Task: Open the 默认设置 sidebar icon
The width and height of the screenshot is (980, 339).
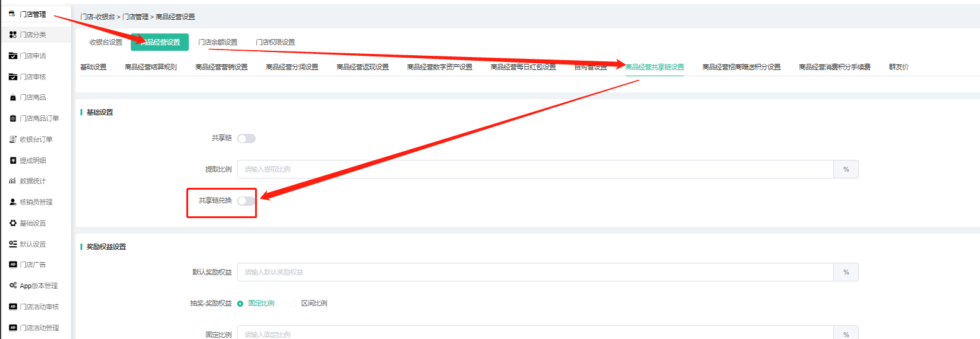Action: point(13,244)
